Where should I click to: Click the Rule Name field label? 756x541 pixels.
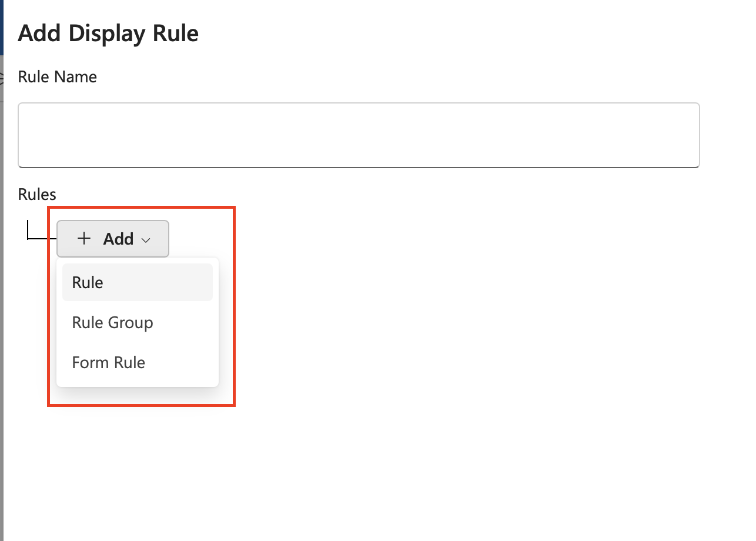coord(58,77)
